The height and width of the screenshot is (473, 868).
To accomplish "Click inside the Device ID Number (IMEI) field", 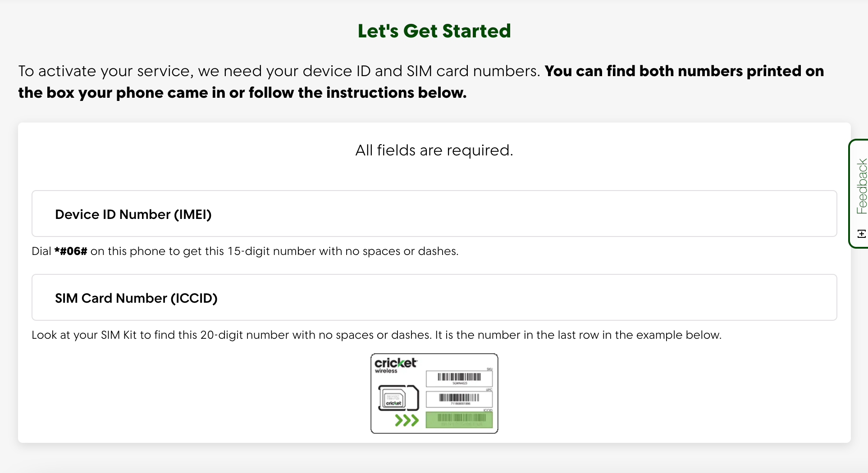I will point(433,214).
